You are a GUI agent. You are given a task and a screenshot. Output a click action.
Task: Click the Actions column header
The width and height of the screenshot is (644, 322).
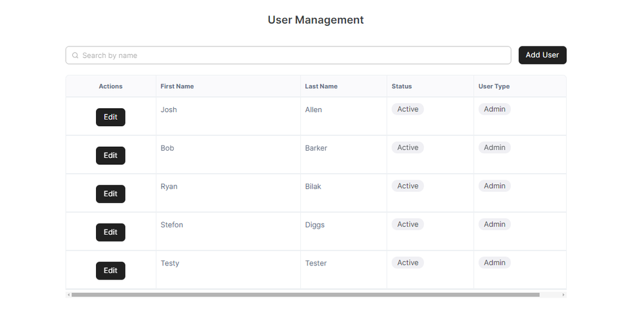[x=111, y=86]
